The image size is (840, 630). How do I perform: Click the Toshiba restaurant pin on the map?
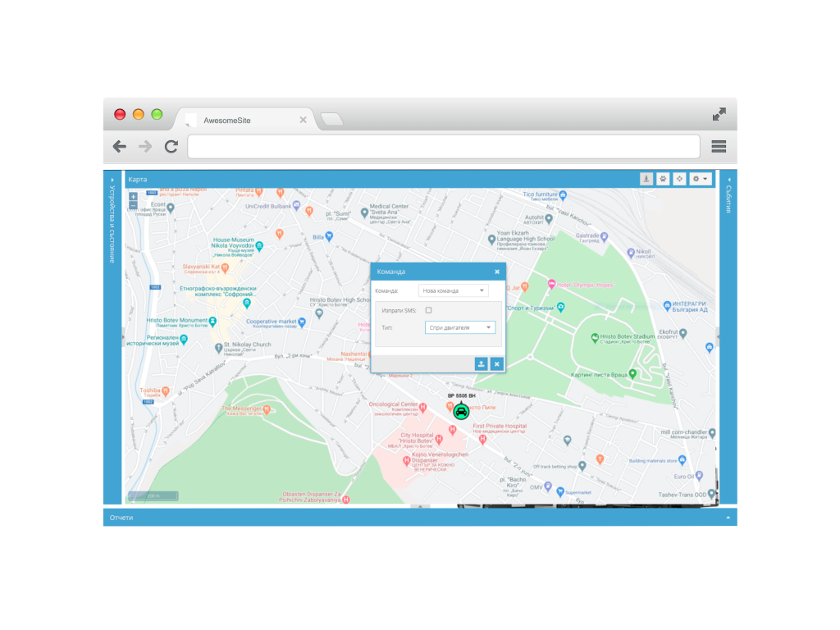(x=166, y=391)
